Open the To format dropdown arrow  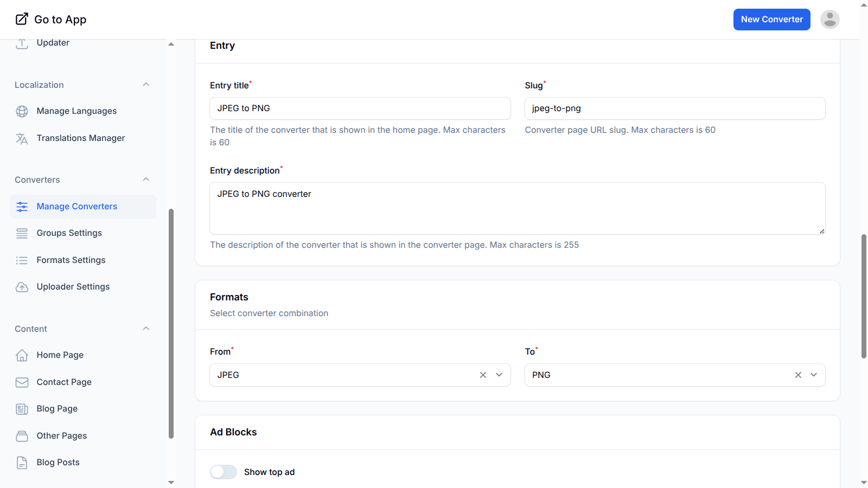click(814, 375)
